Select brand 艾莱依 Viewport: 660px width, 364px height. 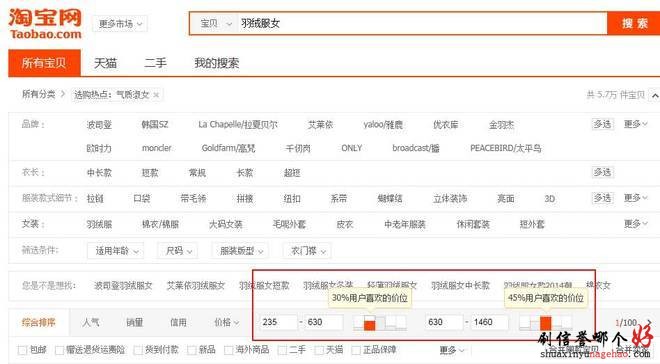(320, 125)
